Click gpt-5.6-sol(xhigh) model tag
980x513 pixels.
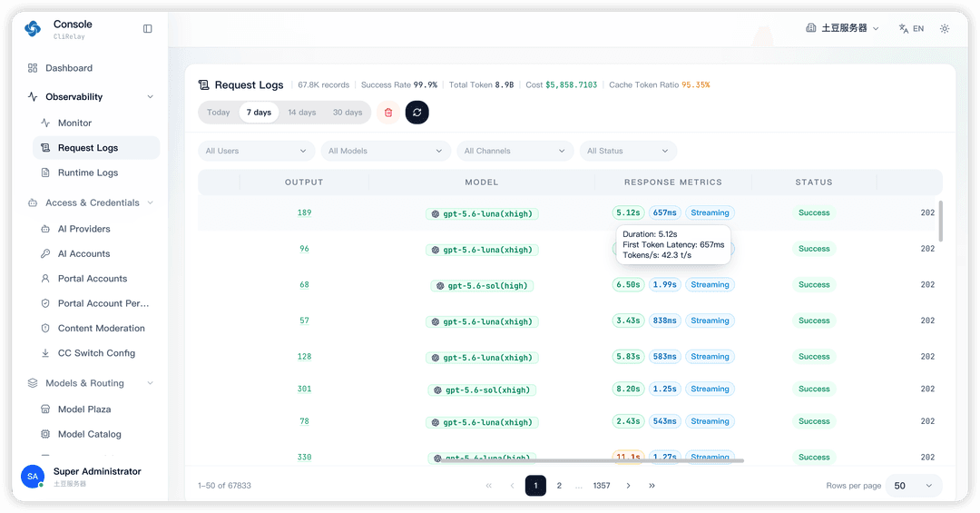pyautogui.click(x=482, y=390)
